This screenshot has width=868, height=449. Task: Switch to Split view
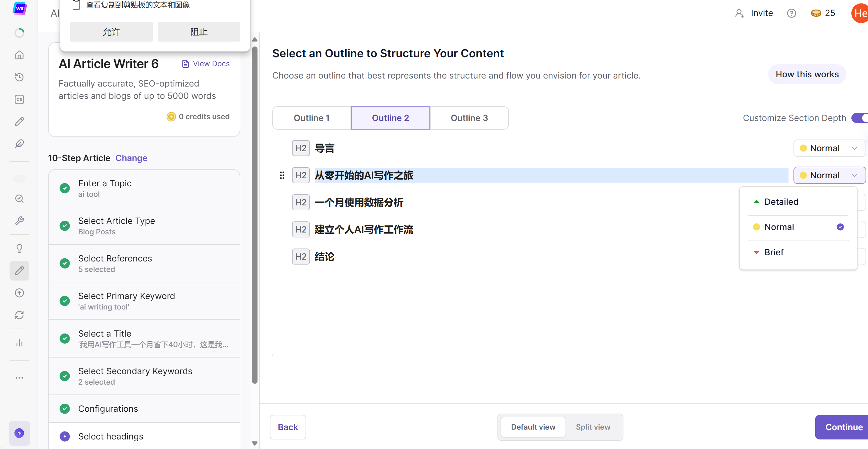593,427
